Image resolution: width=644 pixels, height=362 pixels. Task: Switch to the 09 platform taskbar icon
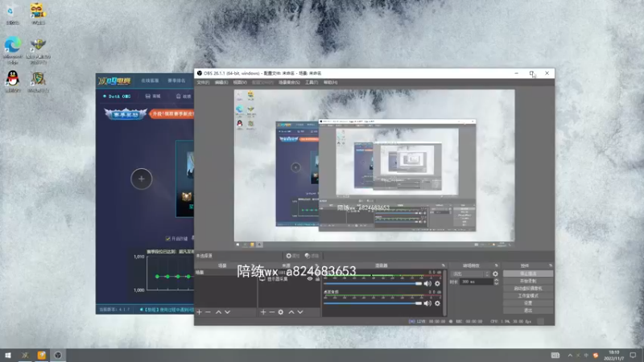tap(25, 356)
